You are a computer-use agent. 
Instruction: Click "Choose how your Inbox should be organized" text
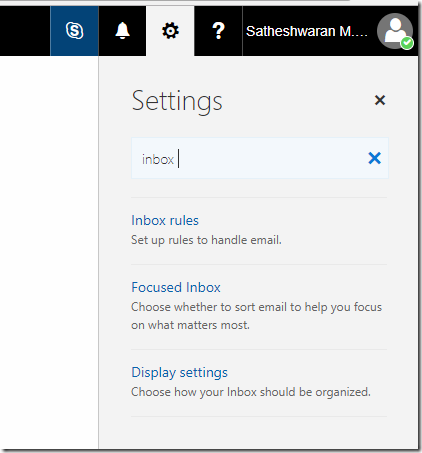[x=251, y=392]
